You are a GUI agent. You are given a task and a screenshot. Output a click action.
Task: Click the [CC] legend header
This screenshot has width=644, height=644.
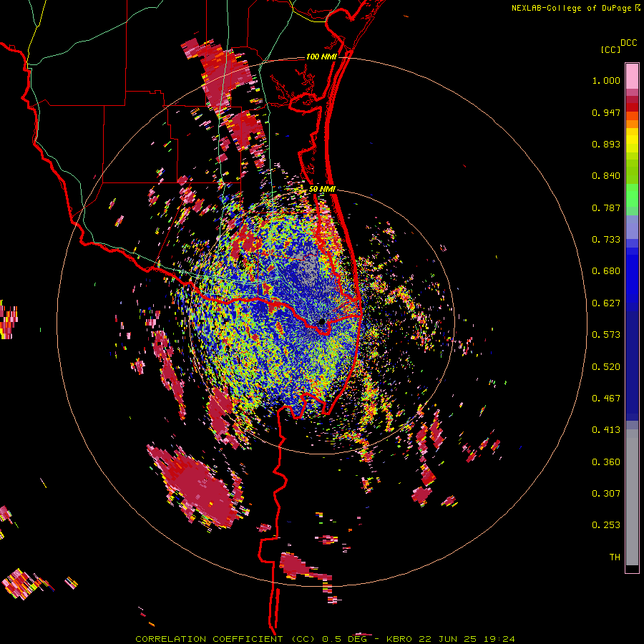click(x=610, y=49)
